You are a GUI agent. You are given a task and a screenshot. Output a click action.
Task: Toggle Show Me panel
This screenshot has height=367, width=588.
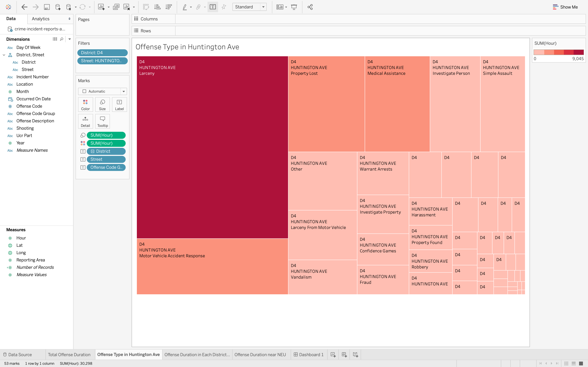click(565, 7)
